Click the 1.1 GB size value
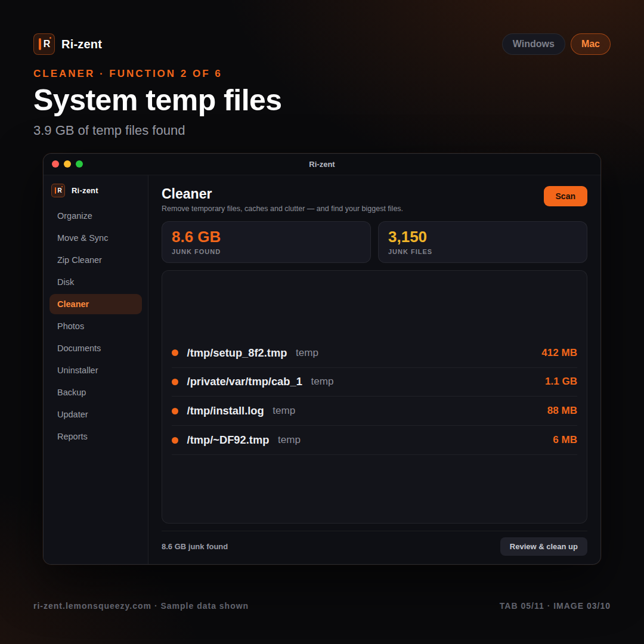Image resolution: width=644 pixels, height=644 pixels. coord(561,382)
